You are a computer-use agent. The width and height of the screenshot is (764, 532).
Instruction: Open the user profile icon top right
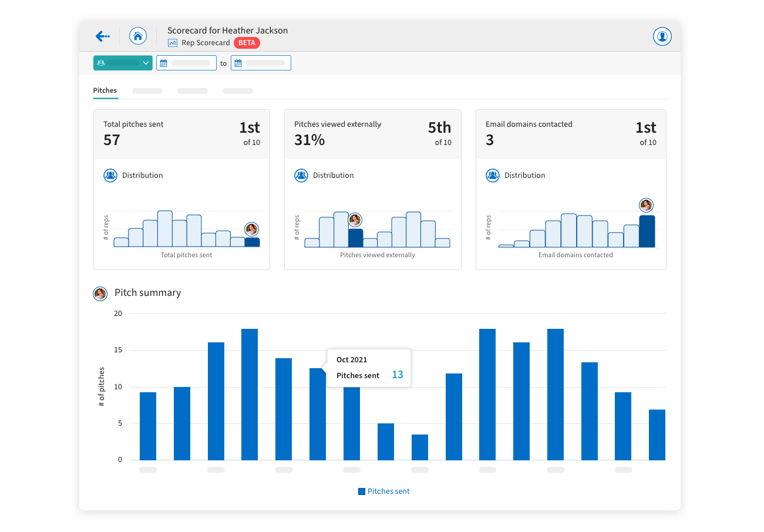coord(662,36)
